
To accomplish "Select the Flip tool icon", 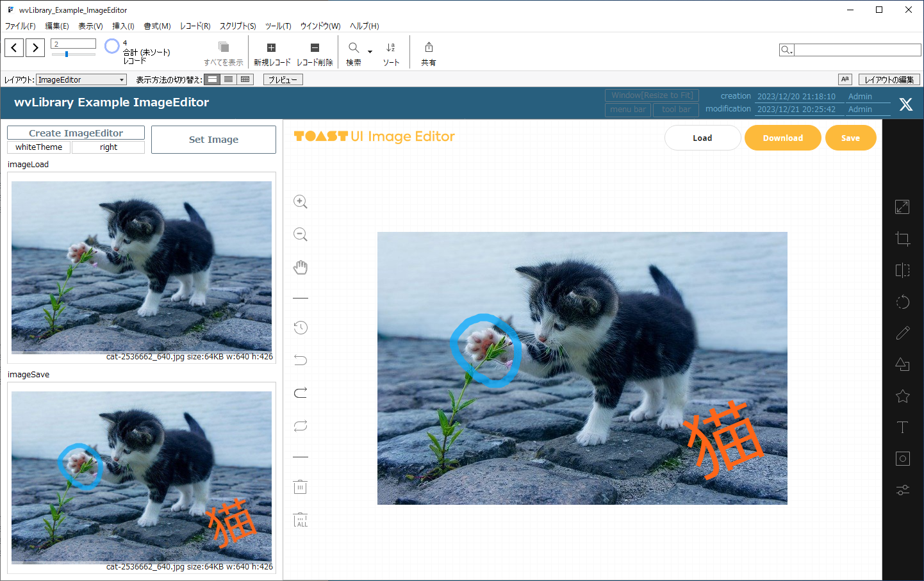I will pos(902,270).
